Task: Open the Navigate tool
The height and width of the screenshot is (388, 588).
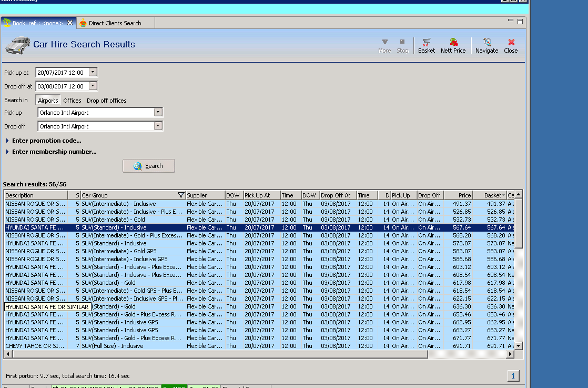Action: coord(486,45)
